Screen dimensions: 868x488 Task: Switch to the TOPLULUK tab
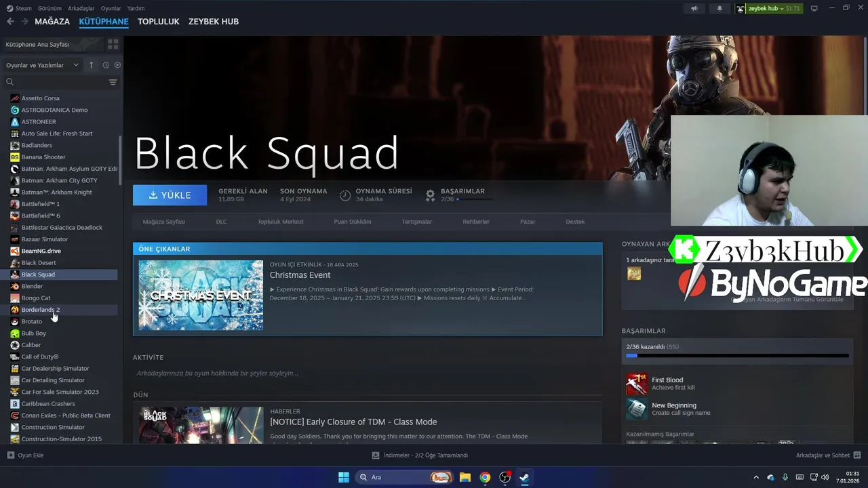pyautogui.click(x=159, y=22)
